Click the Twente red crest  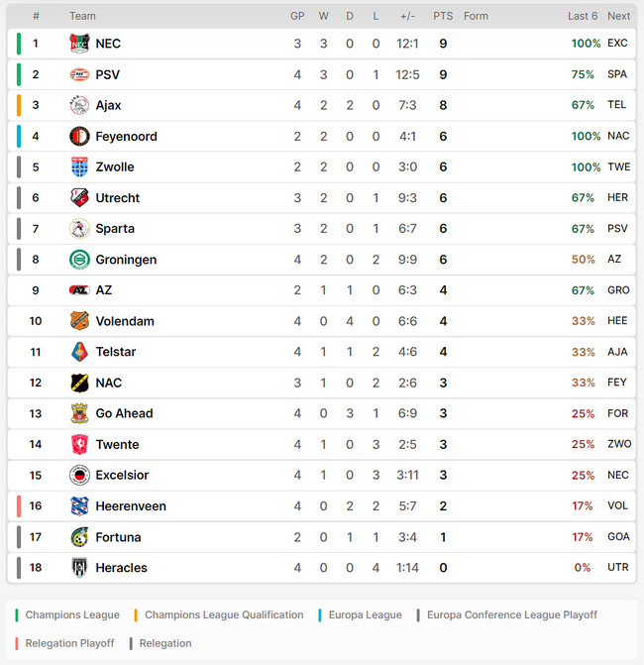tap(79, 444)
